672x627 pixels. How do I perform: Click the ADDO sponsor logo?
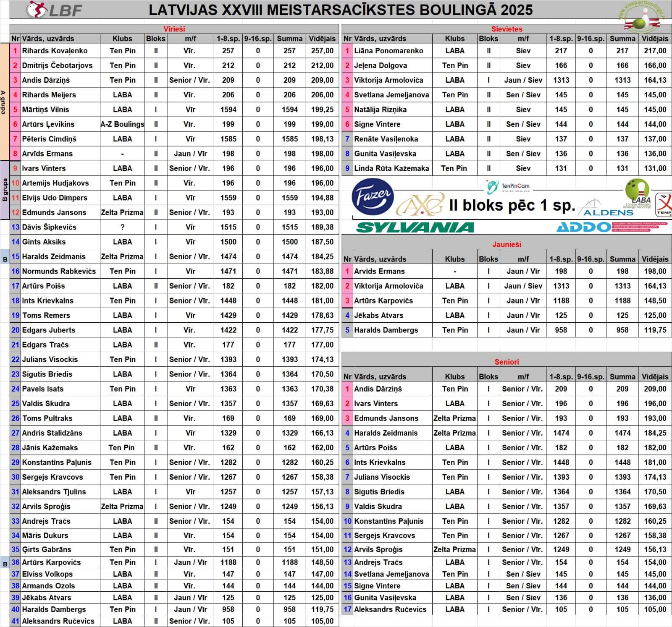click(x=612, y=227)
